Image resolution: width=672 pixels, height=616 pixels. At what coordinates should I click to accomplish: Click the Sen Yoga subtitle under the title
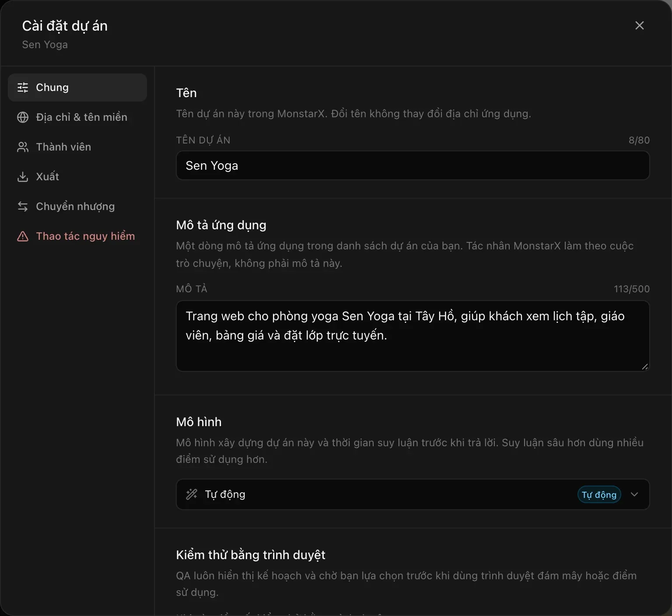click(45, 45)
